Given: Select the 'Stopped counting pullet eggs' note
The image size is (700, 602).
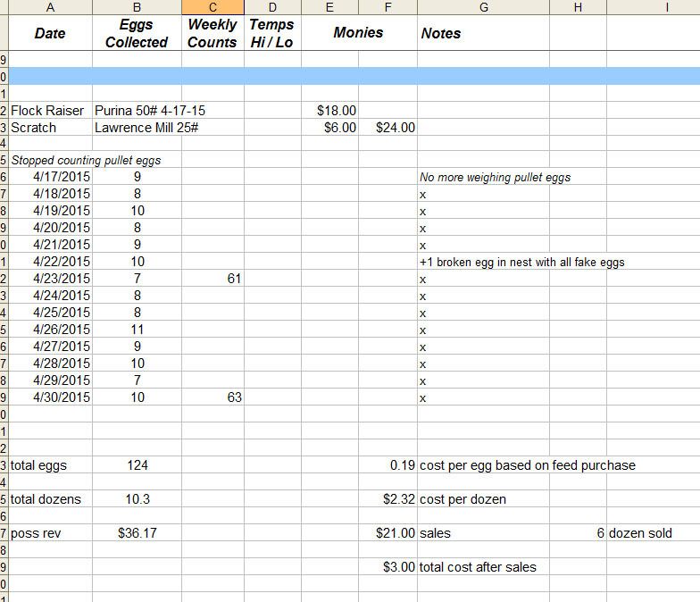Looking at the screenshot, I should tap(86, 161).
